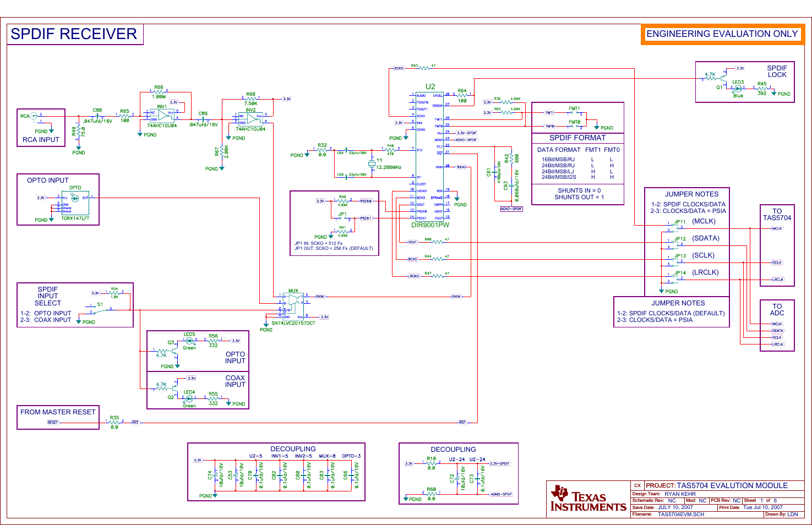Select the R42 680 resistor
The image size is (812, 525).
[x=511, y=160]
